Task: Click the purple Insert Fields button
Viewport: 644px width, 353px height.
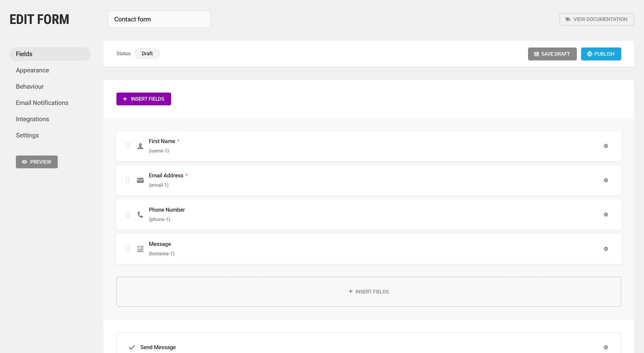Action: 144,99
